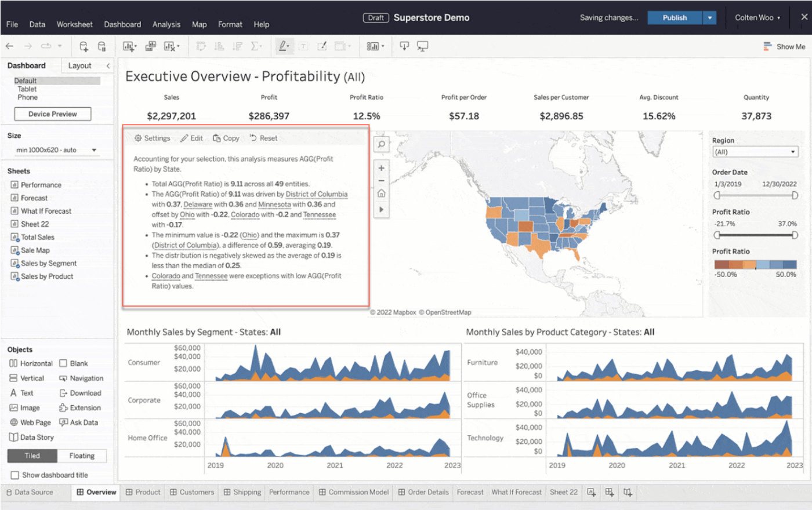Add an Image object to dashboard
The width and height of the screenshot is (812, 510).
point(24,408)
